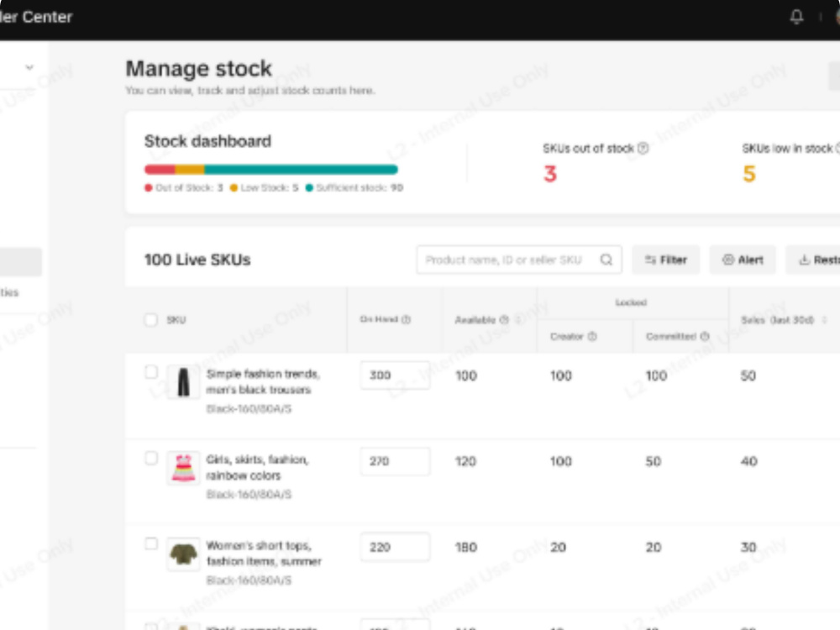
Task: Open the Filter button
Action: pyautogui.click(x=666, y=260)
